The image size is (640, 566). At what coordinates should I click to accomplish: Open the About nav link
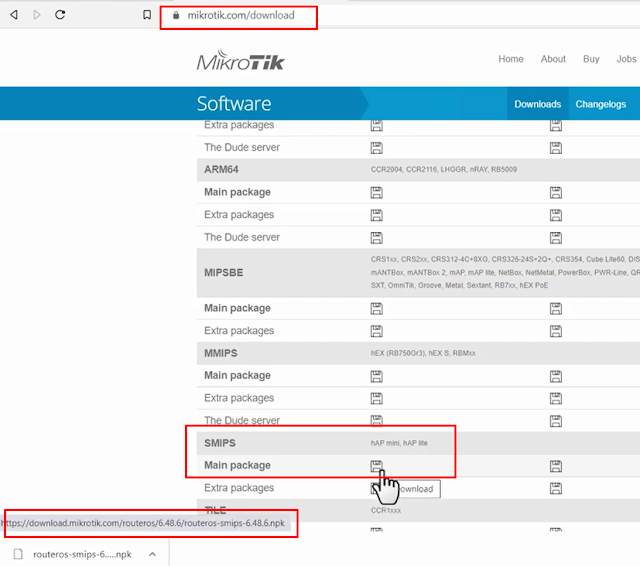click(x=553, y=59)
